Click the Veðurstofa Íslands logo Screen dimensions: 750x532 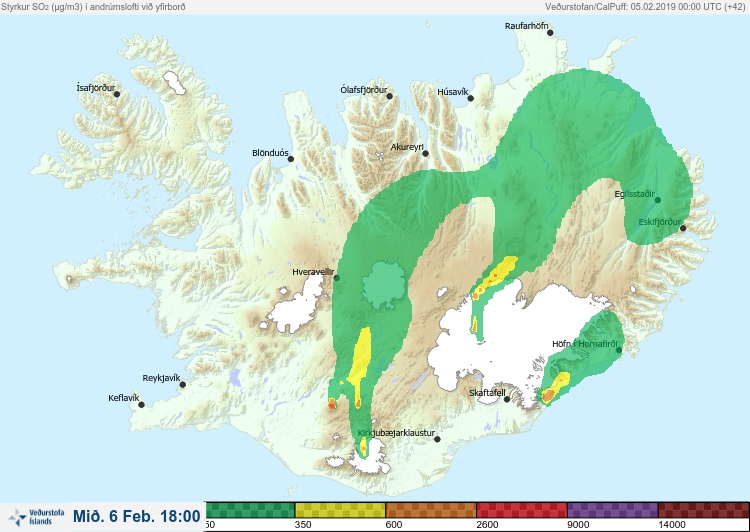tap(36, 517)
